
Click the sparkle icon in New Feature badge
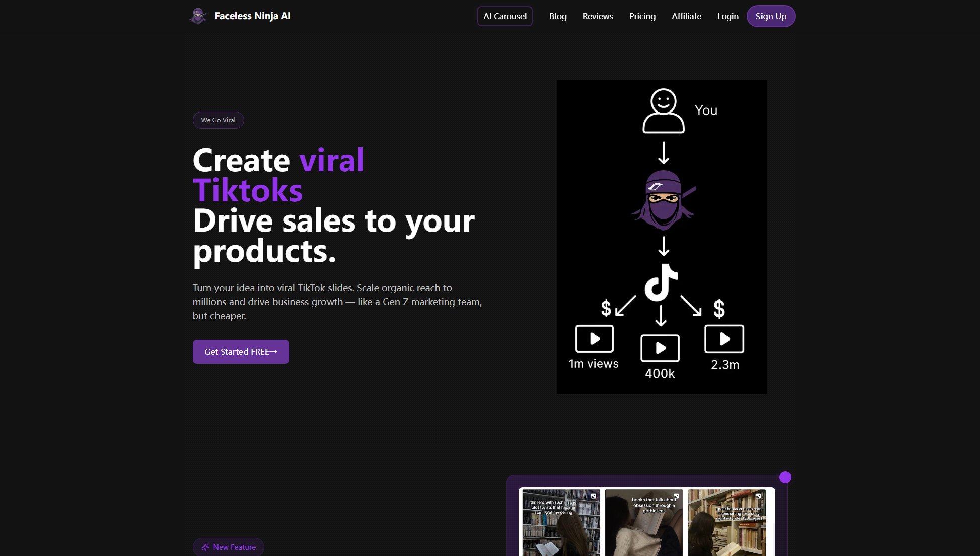(x=205, y=547)
